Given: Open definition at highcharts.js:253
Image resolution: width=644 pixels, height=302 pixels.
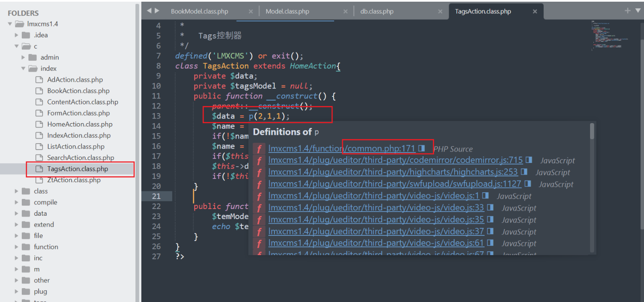Looking at the screenshot, I should point(393,172).
